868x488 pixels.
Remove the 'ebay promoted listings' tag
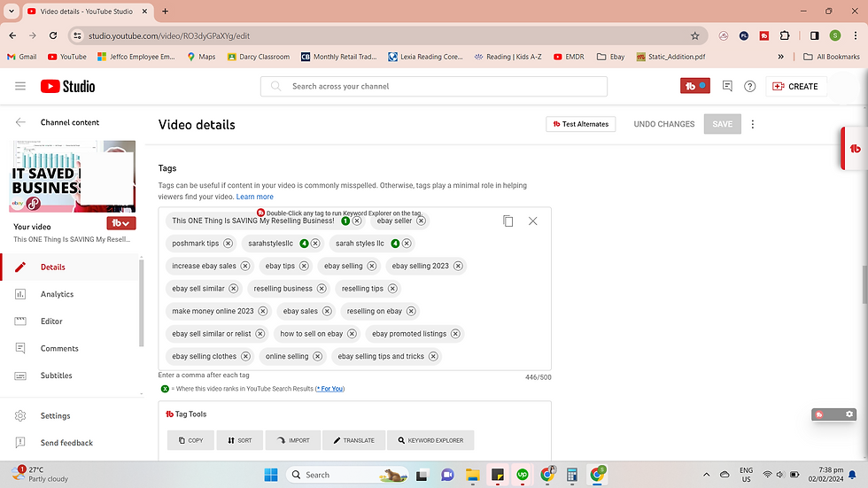point(455,334)
